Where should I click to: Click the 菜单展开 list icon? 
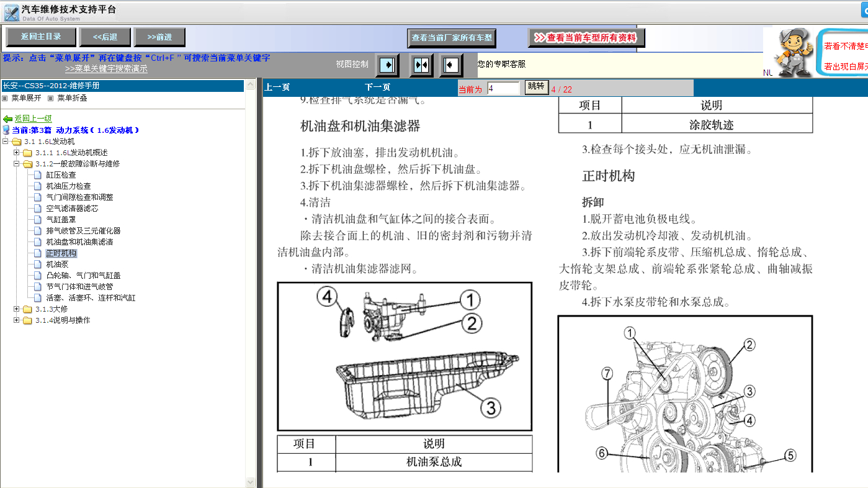pos(5,98)
